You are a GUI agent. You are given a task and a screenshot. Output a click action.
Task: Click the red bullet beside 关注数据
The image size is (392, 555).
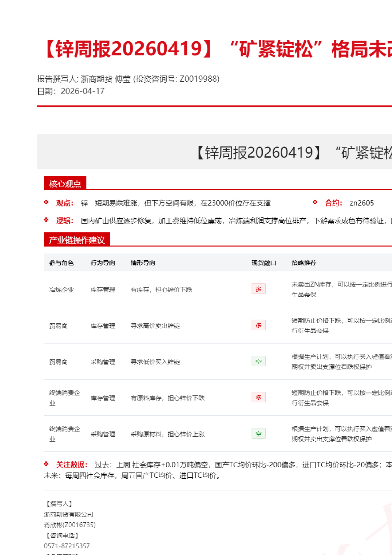coord(46,464)
